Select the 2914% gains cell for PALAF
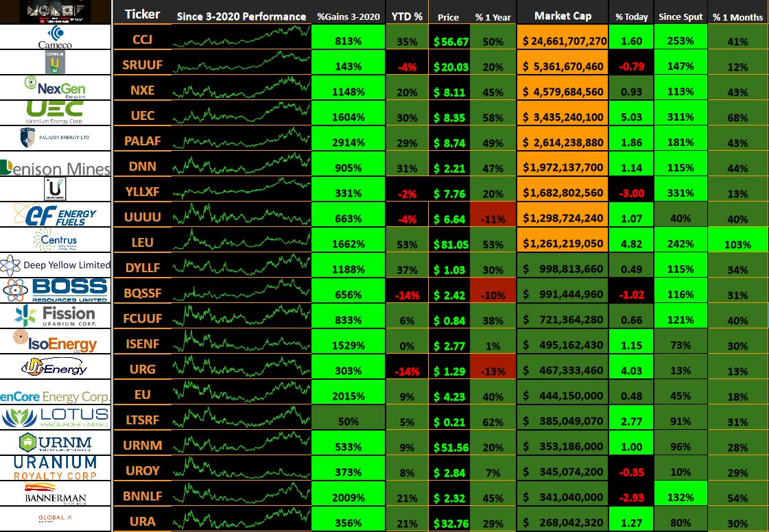 click(x=348, y=139)
